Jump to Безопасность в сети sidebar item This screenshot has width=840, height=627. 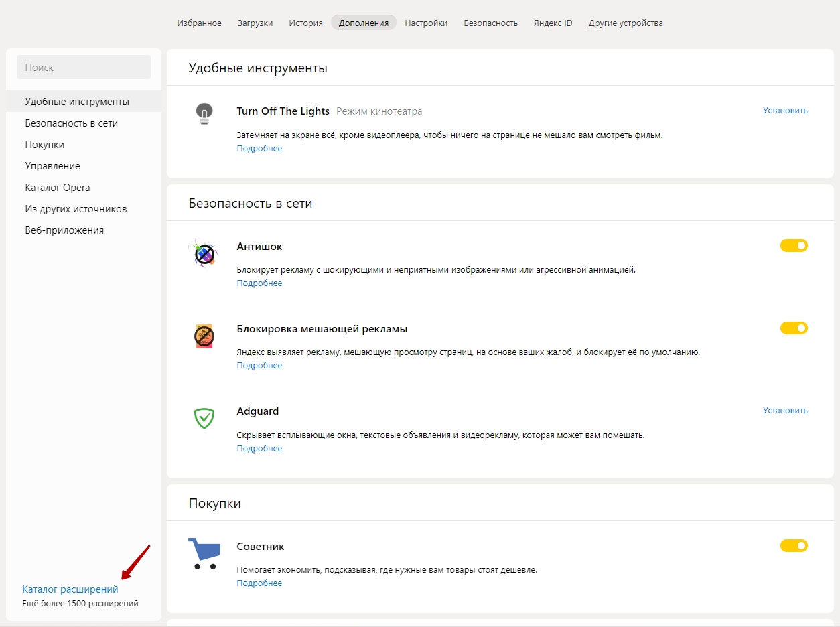84,123
